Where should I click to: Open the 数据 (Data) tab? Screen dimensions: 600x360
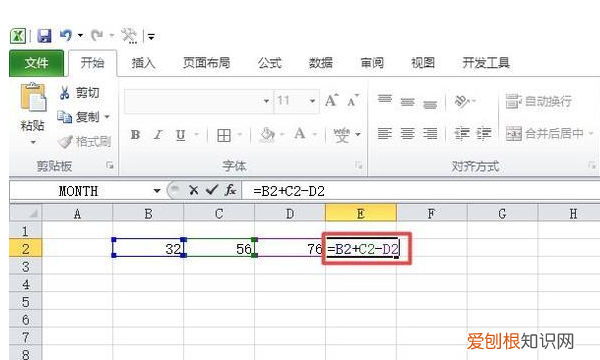321,63
